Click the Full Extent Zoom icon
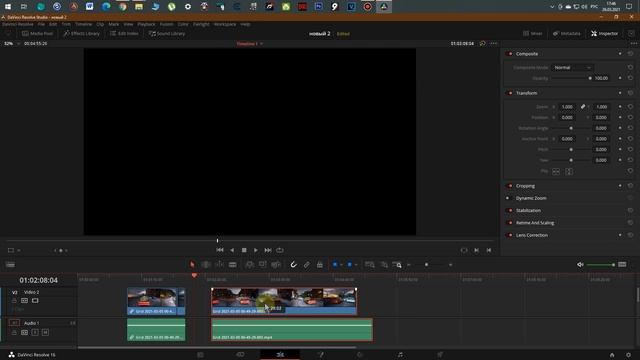The width and height of the screenshot is (640, 360). tap(370, 265)
